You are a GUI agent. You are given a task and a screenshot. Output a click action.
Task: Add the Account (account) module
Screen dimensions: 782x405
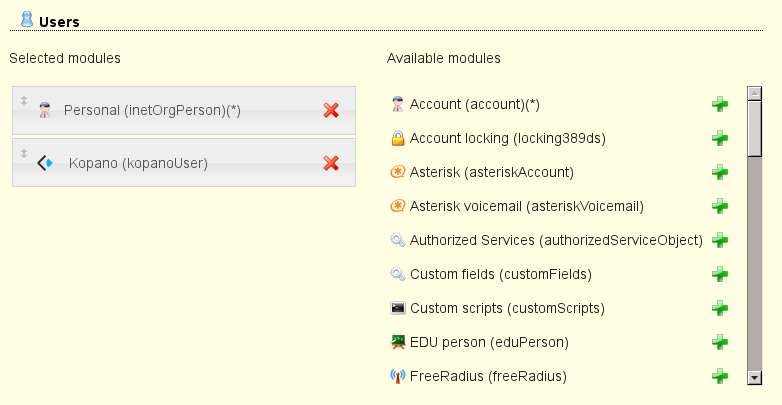719,104
